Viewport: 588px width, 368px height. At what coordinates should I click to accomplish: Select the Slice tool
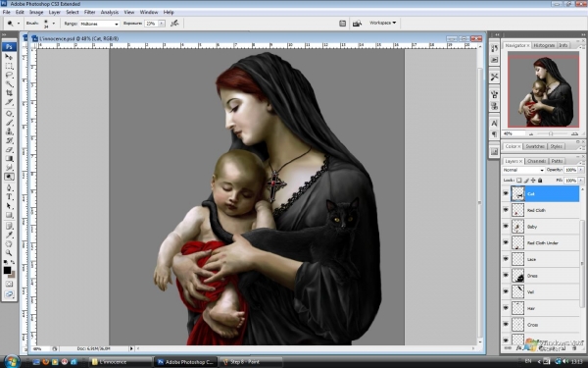(x=9, y=102)
